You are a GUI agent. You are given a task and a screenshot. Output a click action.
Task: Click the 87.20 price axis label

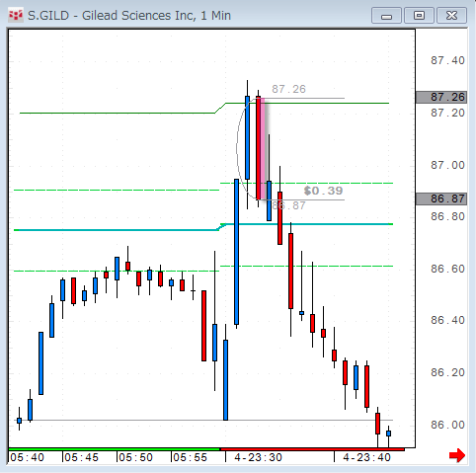(447, 113)
